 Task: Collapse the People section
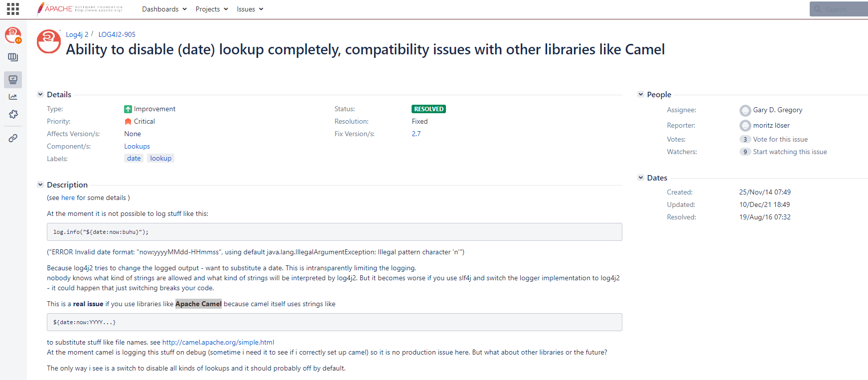640,94
